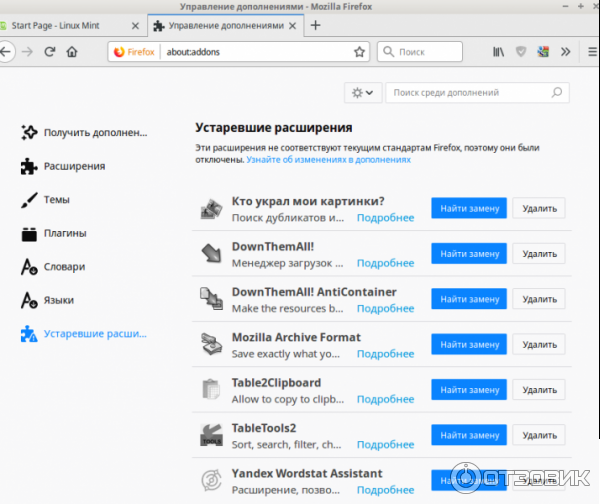
Task: Open the Plugins section
Action: click(x=65, y=233)
